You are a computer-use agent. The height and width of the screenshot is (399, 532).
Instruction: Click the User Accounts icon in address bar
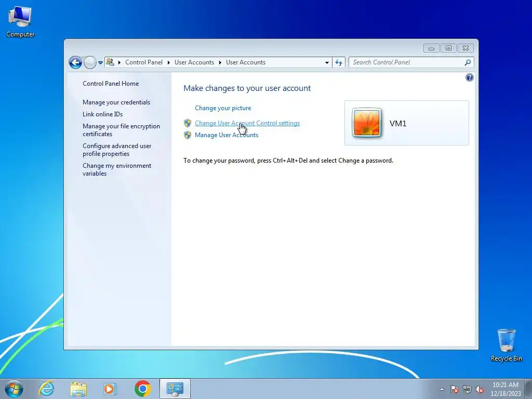110,62
